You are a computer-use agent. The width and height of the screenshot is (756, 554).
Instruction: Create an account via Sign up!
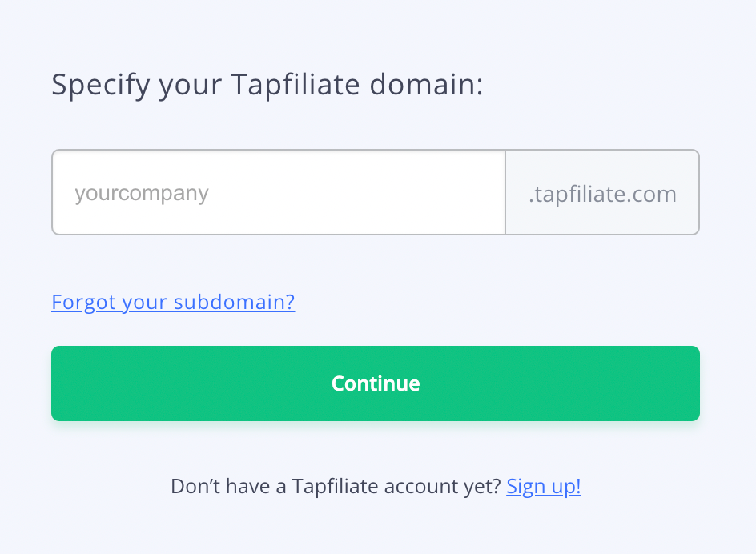[544, 486]
